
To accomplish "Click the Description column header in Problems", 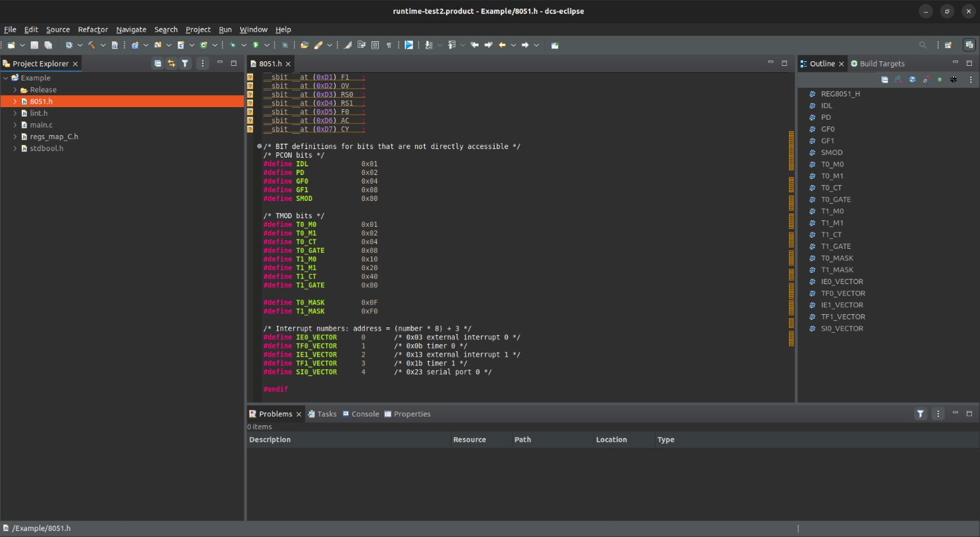I will coord(270,440).
